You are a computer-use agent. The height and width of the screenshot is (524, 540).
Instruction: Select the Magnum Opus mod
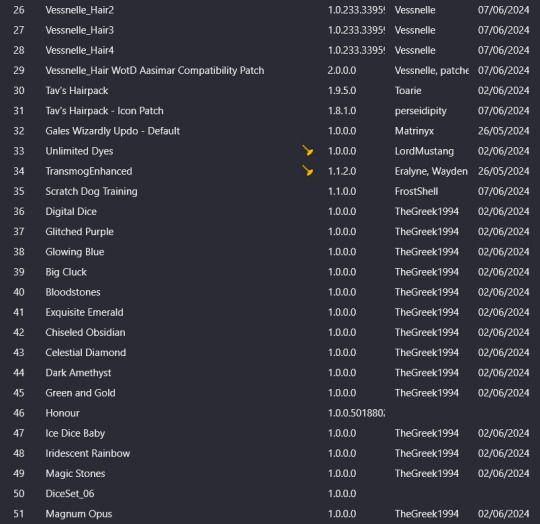270,514
